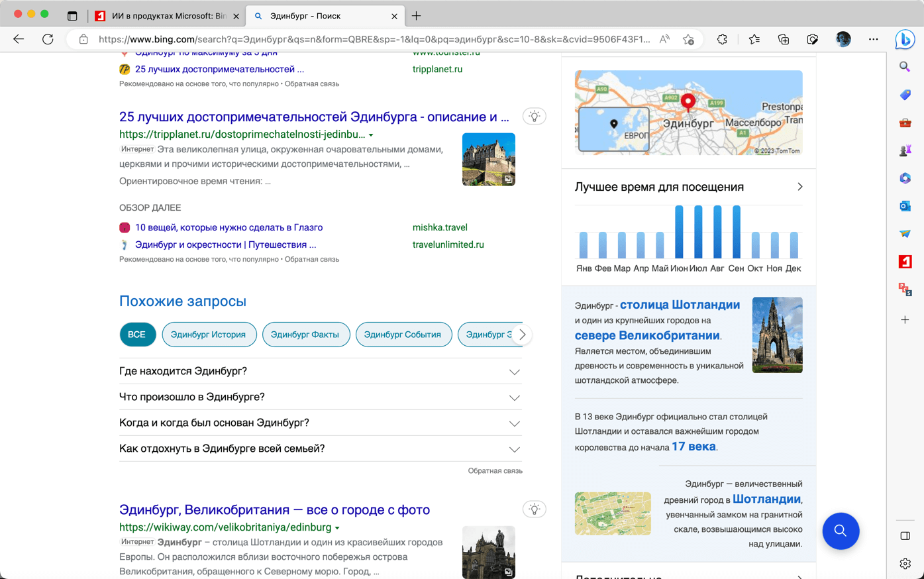
Task: Click lightbulb icon beside tripplanet result
Action: point(535,117)
